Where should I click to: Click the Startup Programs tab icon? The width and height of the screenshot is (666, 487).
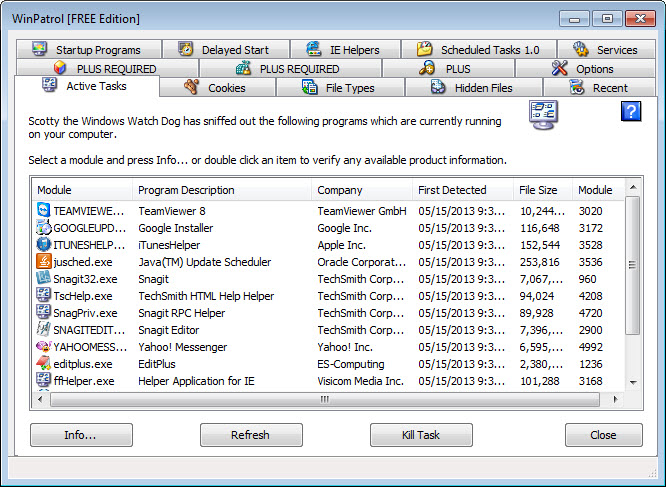point(40,49)
